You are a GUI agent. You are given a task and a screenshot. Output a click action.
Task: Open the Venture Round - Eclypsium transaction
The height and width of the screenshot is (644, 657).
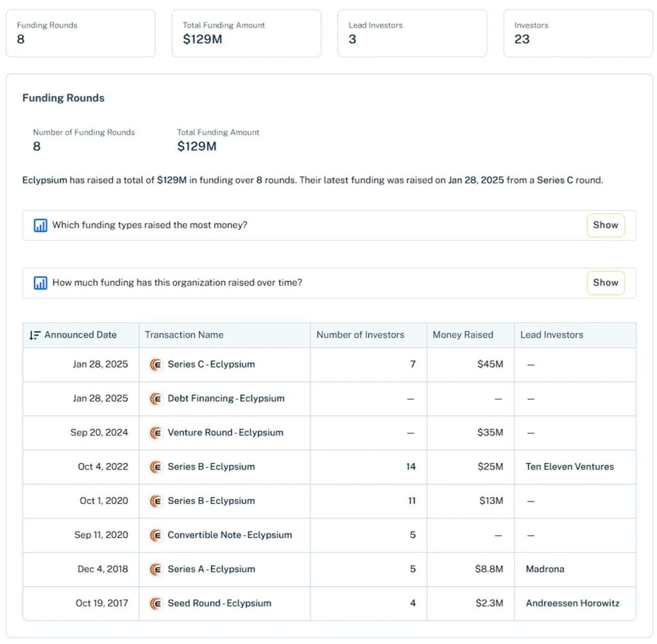[x=225, y=433]
